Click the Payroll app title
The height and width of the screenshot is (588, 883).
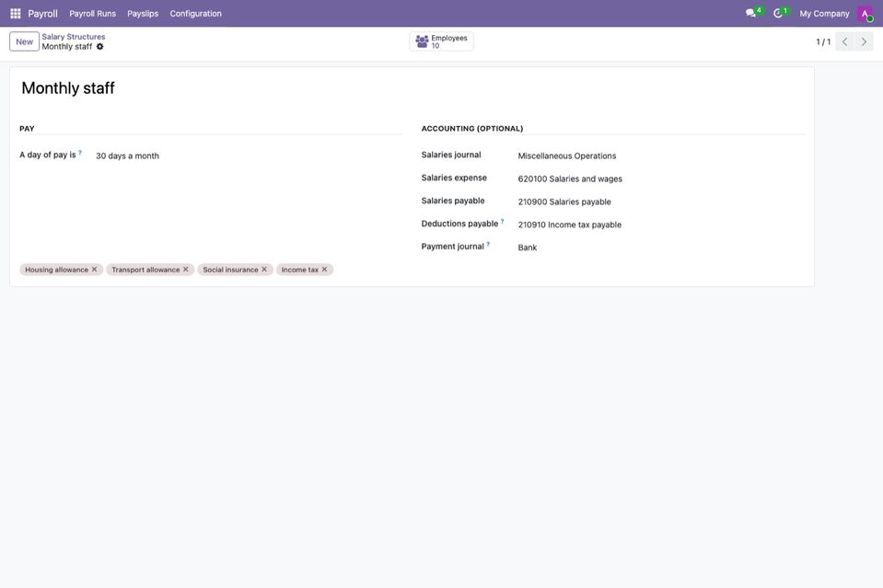(x=42, y=14)
